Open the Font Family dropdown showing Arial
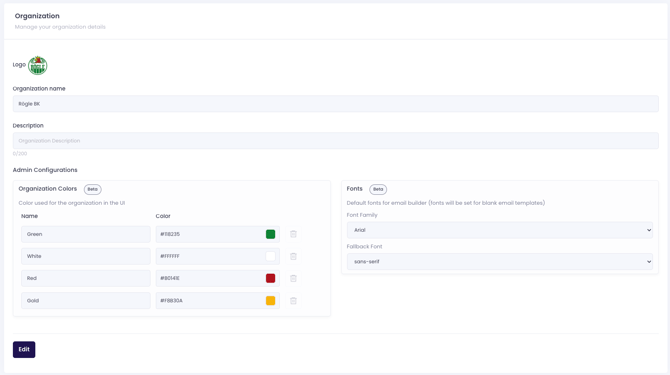Image resolution: width=670 pixels, height=375 pixels. tap(500, 230)
